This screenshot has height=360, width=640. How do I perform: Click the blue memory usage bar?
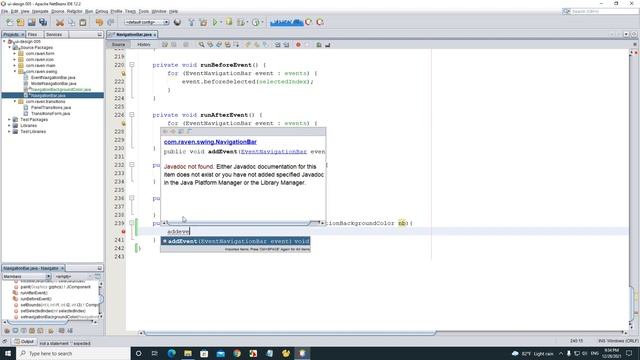pos(287,22)
